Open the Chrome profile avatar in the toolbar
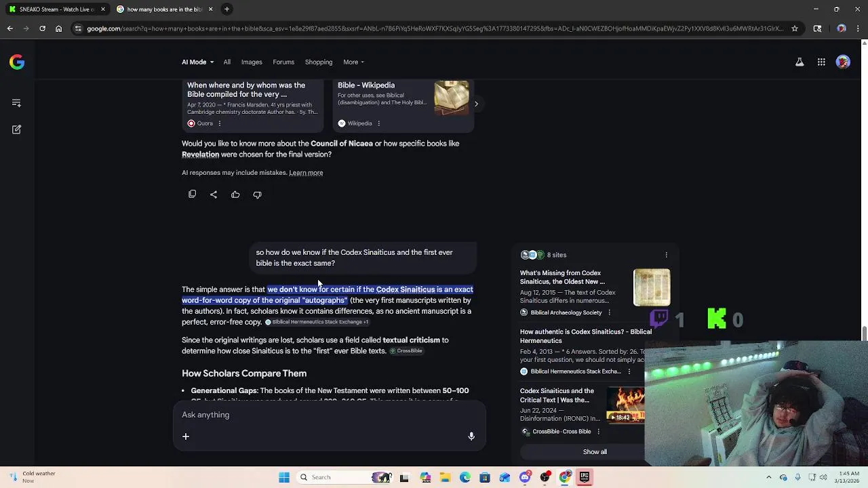The width and height of the screenshot is (868, 488). pos(842,28)
